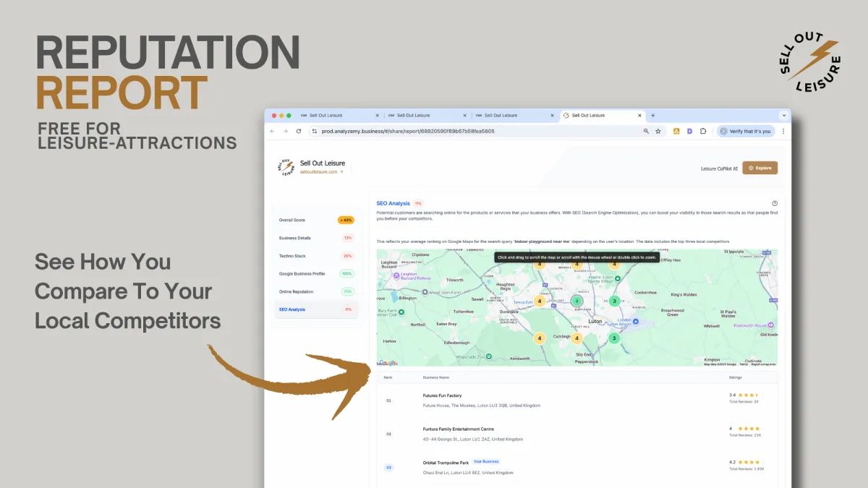Click the Futures Fun Factory business name

tap(442, 395)
